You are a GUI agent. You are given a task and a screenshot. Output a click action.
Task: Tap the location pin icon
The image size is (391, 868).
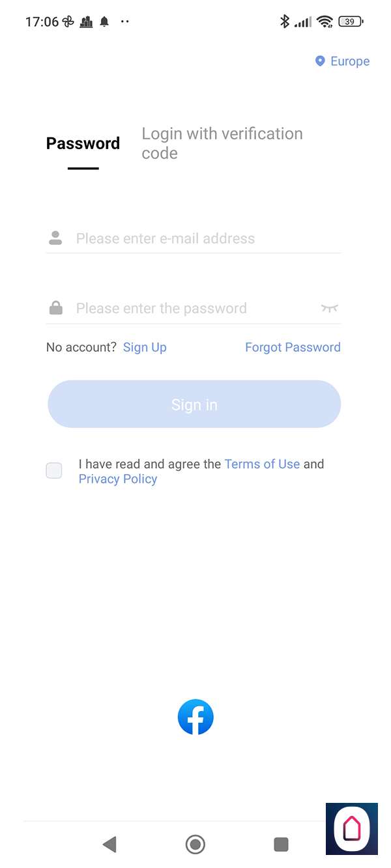[x=320, y=61]
